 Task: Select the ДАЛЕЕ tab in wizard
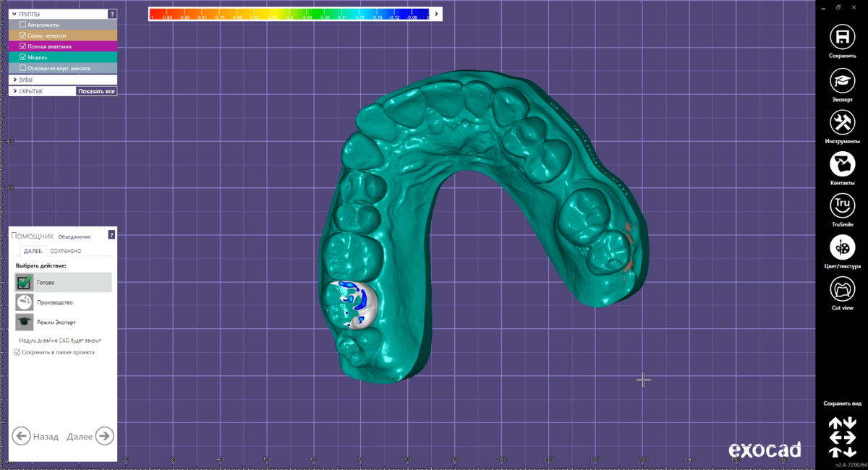(33, 251)
